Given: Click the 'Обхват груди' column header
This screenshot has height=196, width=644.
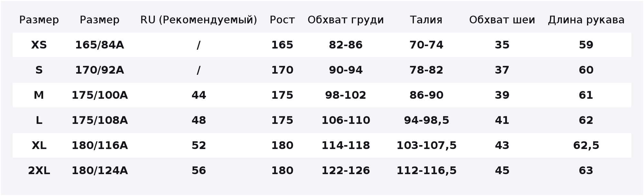Looking at the screenshot, I should (346, 20).
